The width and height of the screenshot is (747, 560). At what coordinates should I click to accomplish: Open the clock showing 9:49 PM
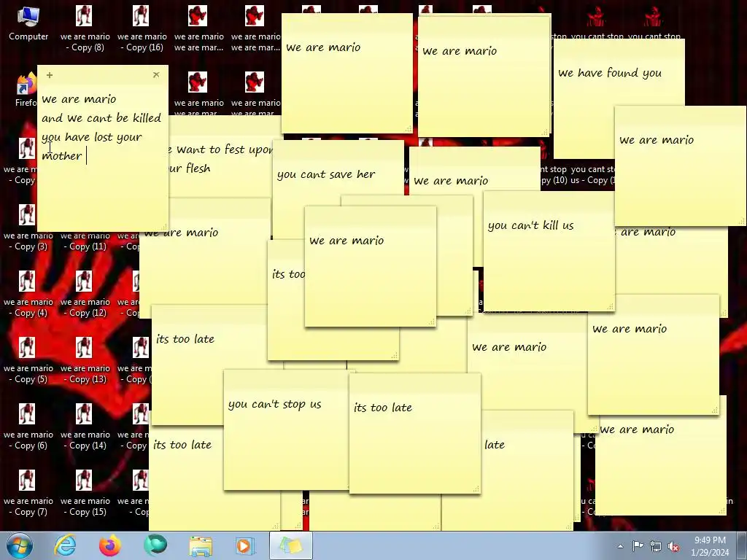(710, 546)
